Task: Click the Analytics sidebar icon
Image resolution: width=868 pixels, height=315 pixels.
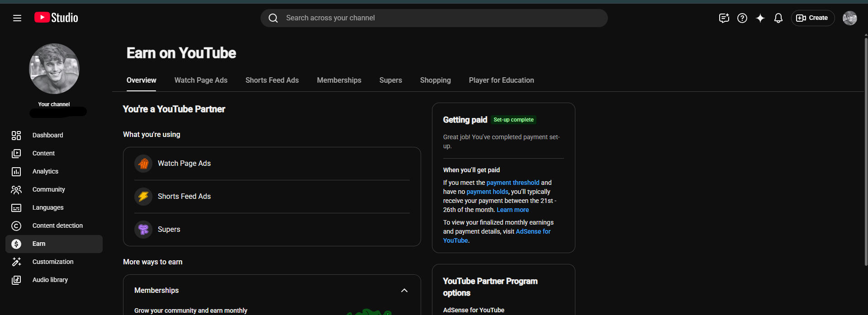Action: 16,171
